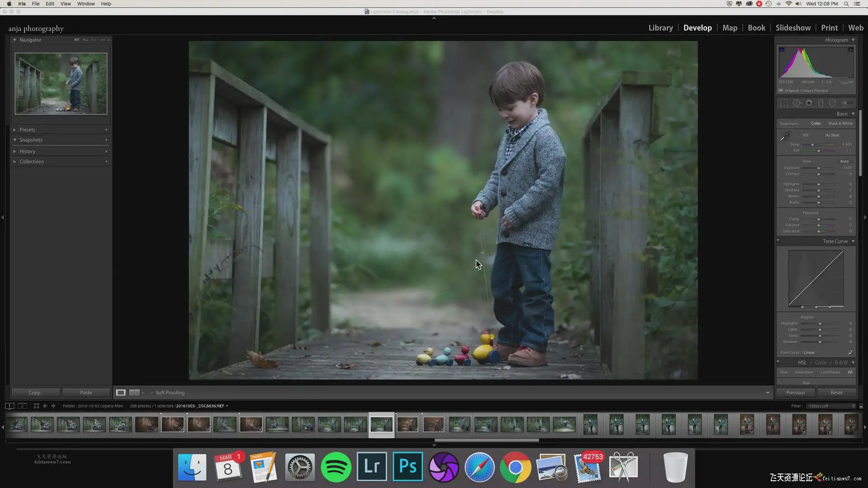Select the Crop Overlay tool

click(784, 103)
